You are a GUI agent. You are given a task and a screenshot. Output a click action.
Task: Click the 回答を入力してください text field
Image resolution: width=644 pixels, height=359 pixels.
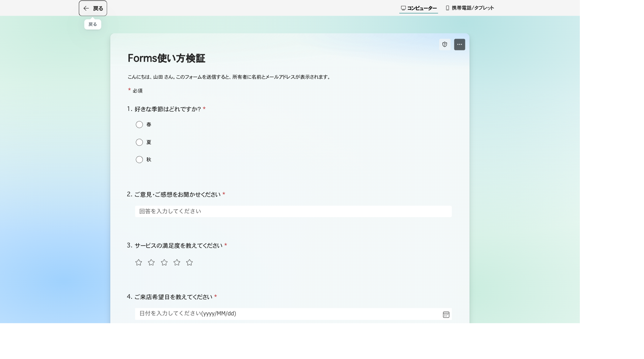(293, 211)
